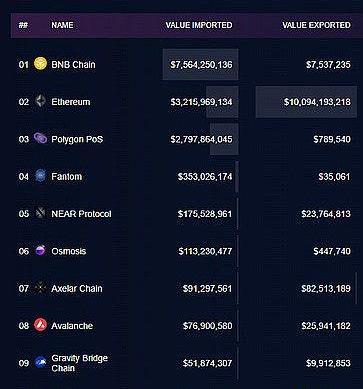Sort by the VALUE IMPORTED column header
This screenshot has width=363, height=389.
tap(199, 25)
